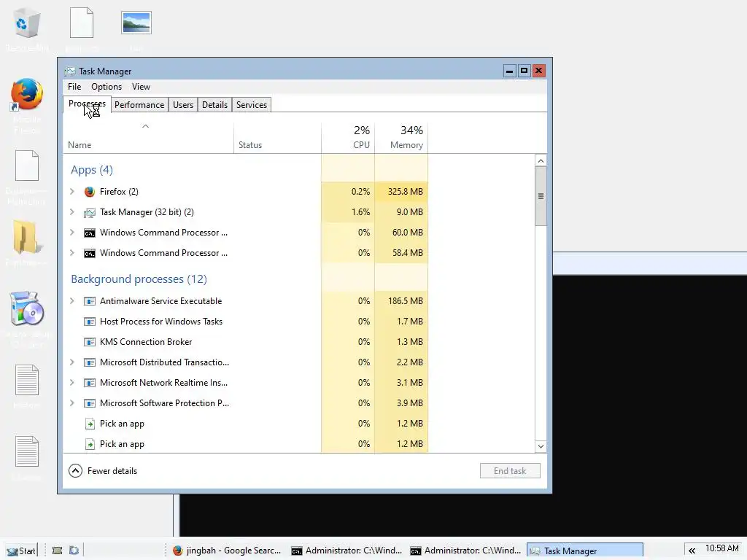Click the scrollbar up arrow
Image resolution: width=747 pixels, height=560 pixels.
(x=541, y=161)
